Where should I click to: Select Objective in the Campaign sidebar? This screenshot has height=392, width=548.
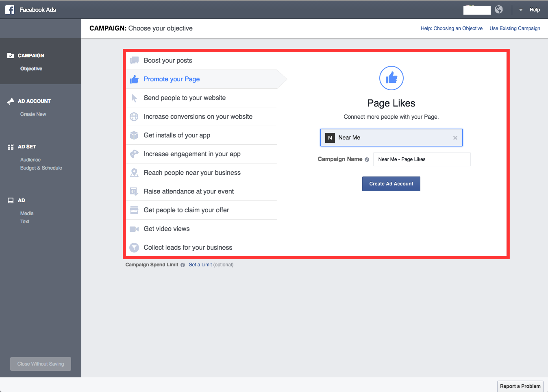pyautogui.click(x=31, y=69)
